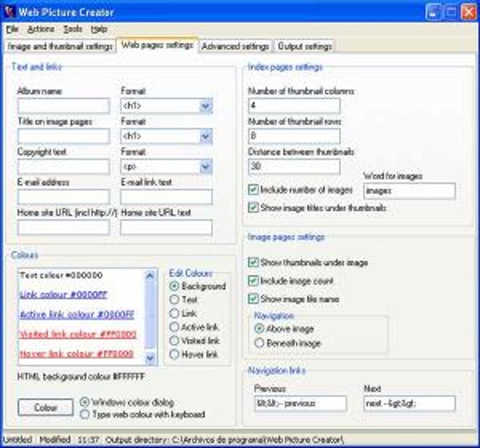This screenshot has height=448, width=480.
Task: Open the Copyright text Format dropdown
Action: (x=206, y=167)
